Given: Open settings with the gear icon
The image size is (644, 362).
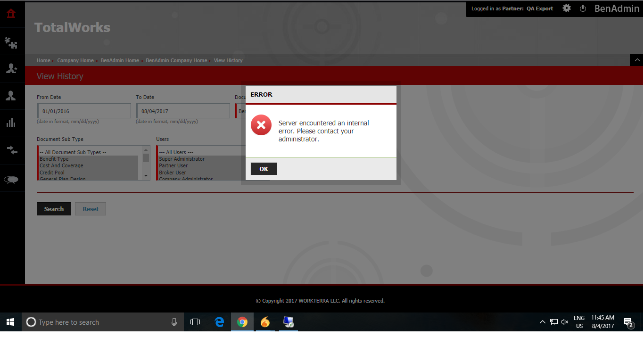Looking at the screenshot, I should coord(566,8).
